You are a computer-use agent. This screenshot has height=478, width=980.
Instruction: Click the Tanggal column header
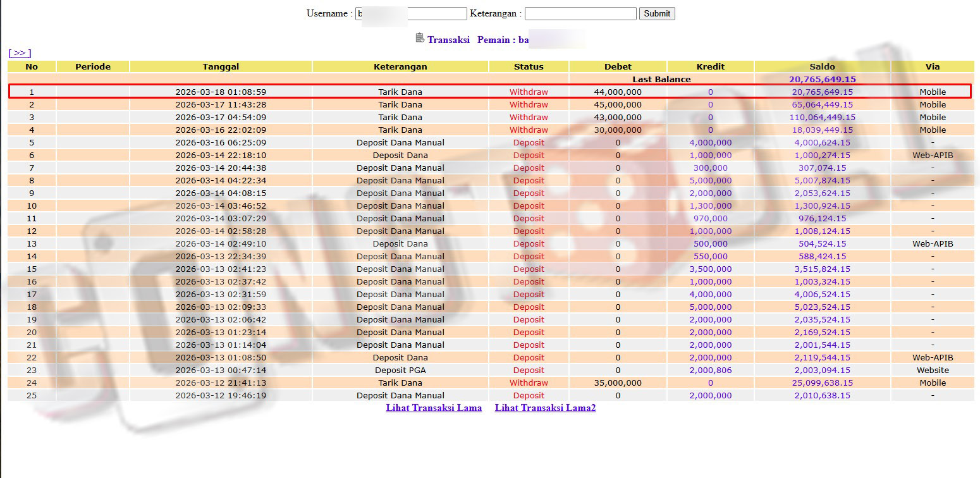tap(221, 66)
